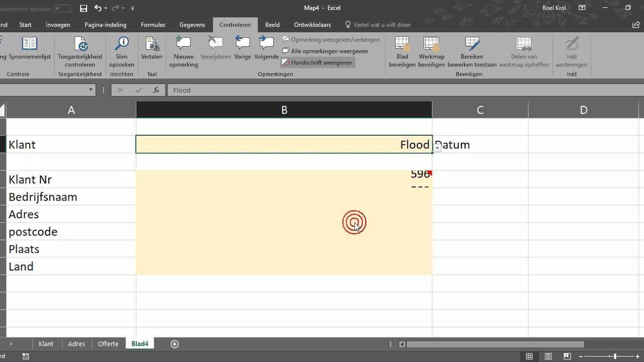Image resolution: width=644 pixels, height=362 pixels.
Task: Click Blad beveiligen to protect sheet
Action: click(x=402, y=52)
